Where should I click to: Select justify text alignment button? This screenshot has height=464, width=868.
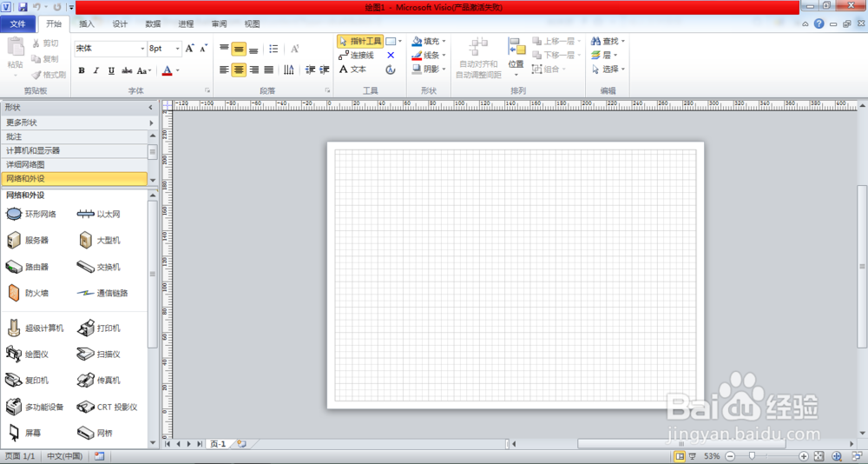[269, 70]
